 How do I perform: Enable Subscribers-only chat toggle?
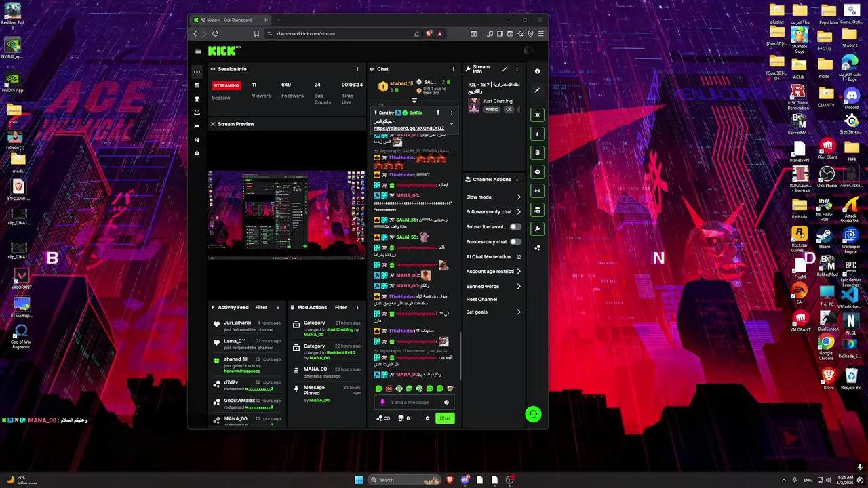point(515,226)
